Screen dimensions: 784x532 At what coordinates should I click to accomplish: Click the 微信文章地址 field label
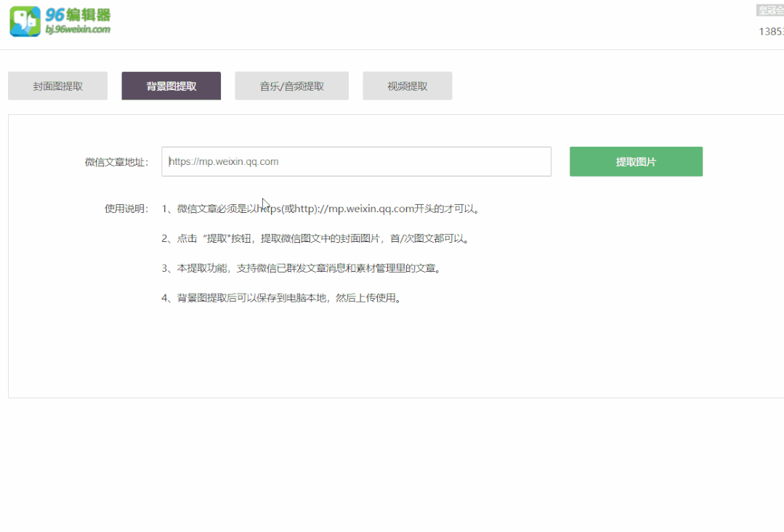pyautogui.click(x=118, y=161)
